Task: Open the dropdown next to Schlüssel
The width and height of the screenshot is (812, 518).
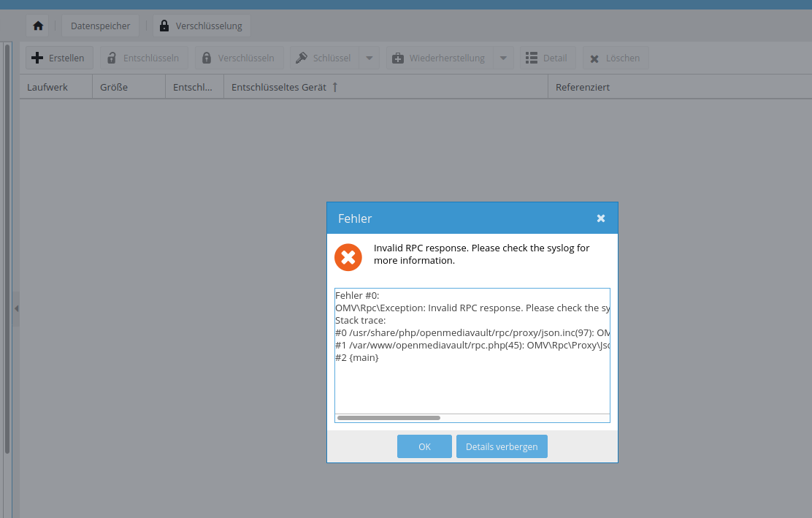Action: (x=369, y=57)
